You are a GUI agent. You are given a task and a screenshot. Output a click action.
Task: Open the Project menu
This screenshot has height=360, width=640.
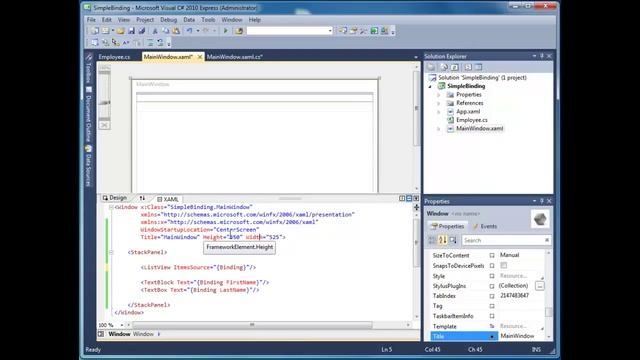coord(145,20)
